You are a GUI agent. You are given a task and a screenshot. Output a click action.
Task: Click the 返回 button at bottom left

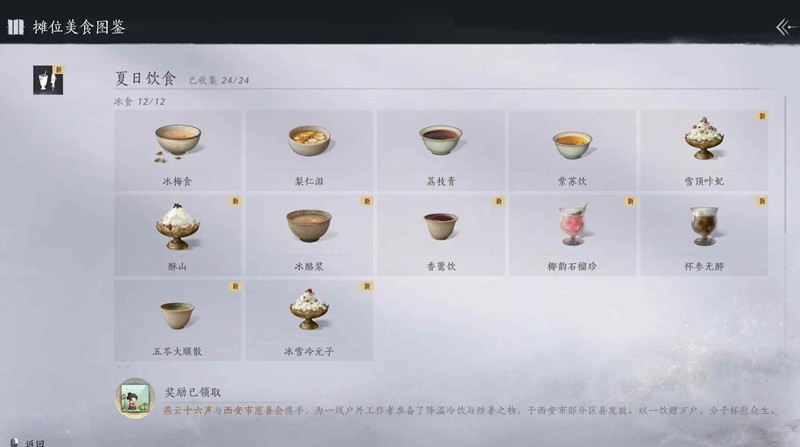click(x=29, y=443)
